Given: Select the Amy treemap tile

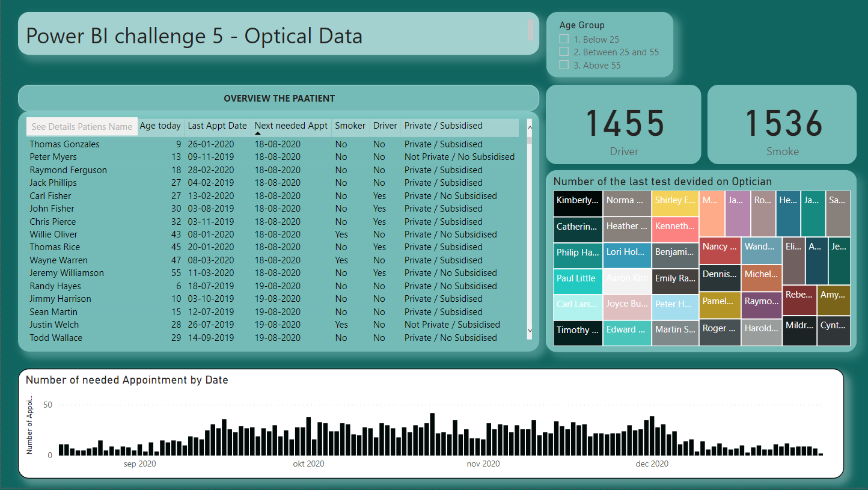Looking at the screenshot, I should pyautogui.click(x=834, y=301).
